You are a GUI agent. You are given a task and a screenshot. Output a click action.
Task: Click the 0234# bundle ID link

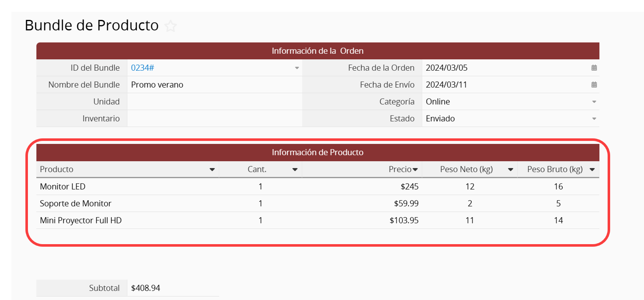click(139, 68)
